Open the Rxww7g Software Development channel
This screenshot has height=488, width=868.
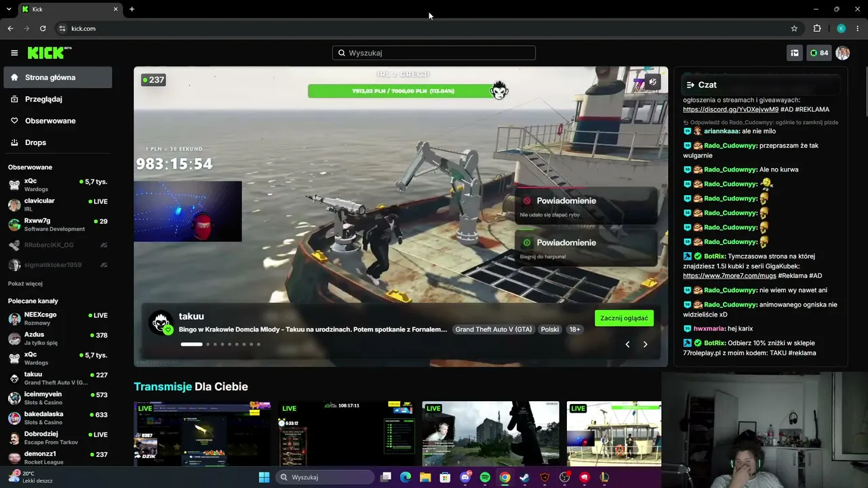click(x=58, y=224)
